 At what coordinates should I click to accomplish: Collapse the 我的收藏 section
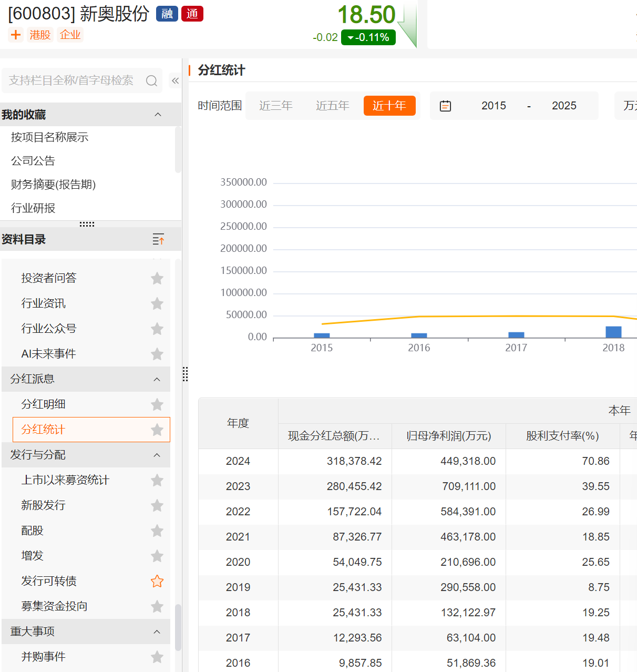pos(158,115)
